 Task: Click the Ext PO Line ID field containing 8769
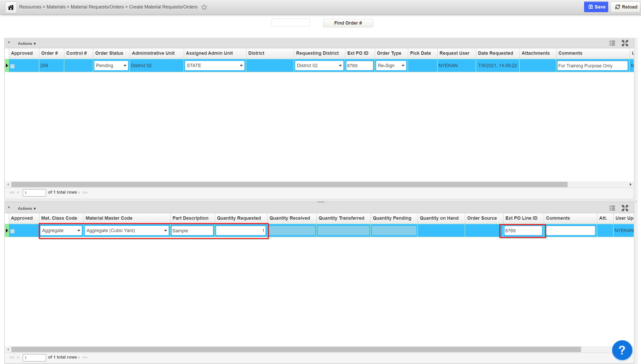[x=523, y=231]
